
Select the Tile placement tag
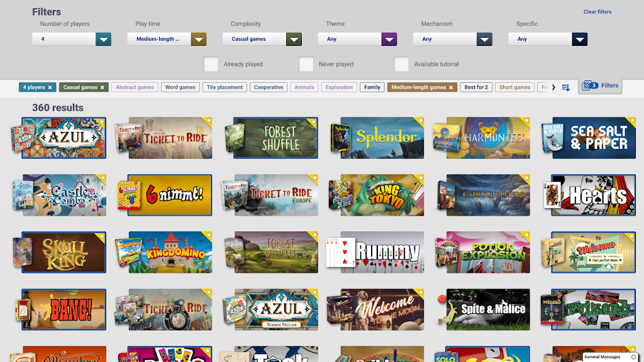point(225,87)
